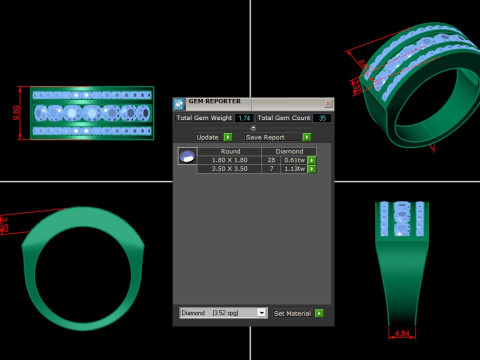Click the green arrow on 0.61tw row
This screenshot has width=480, height=360.
[312, 160]
